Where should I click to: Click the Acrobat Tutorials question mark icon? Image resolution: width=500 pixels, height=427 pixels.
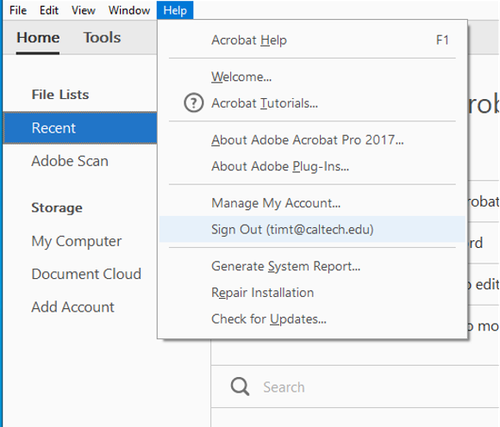click(x=194, y=103)
